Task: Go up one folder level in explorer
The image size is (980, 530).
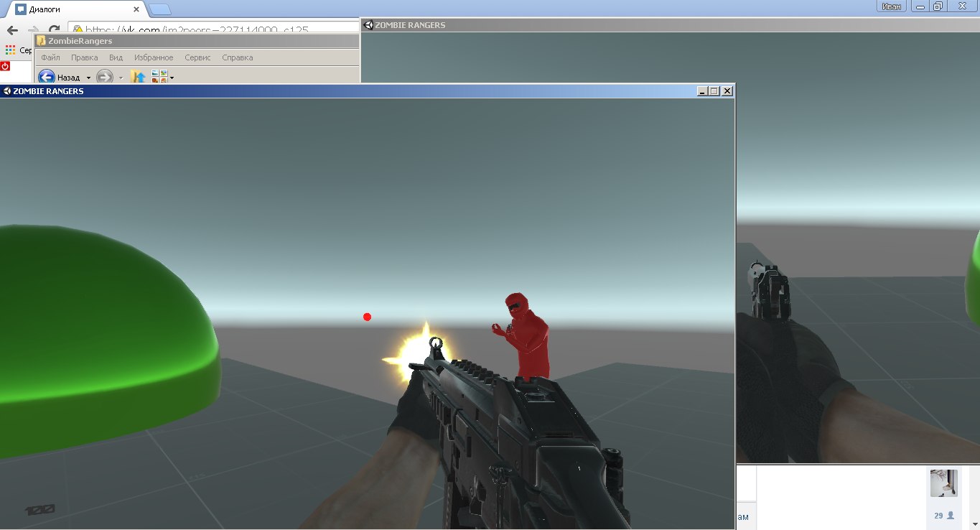Action: (x=139, y=77)
